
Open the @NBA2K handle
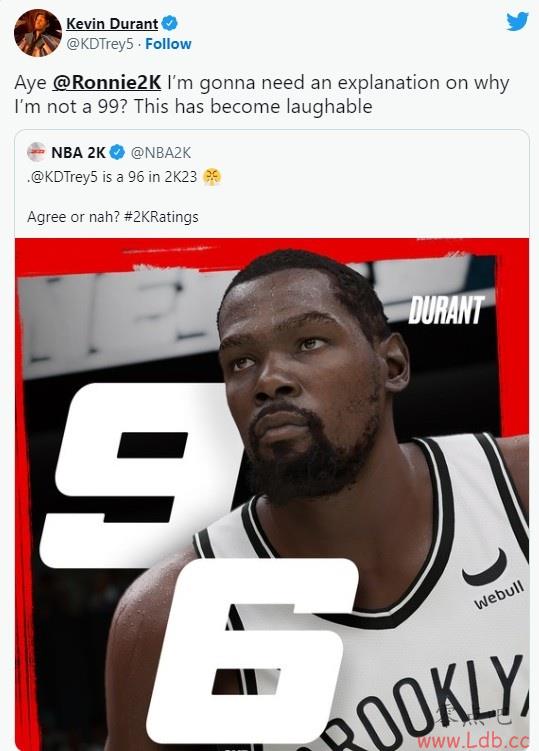[x=161, y=152]
